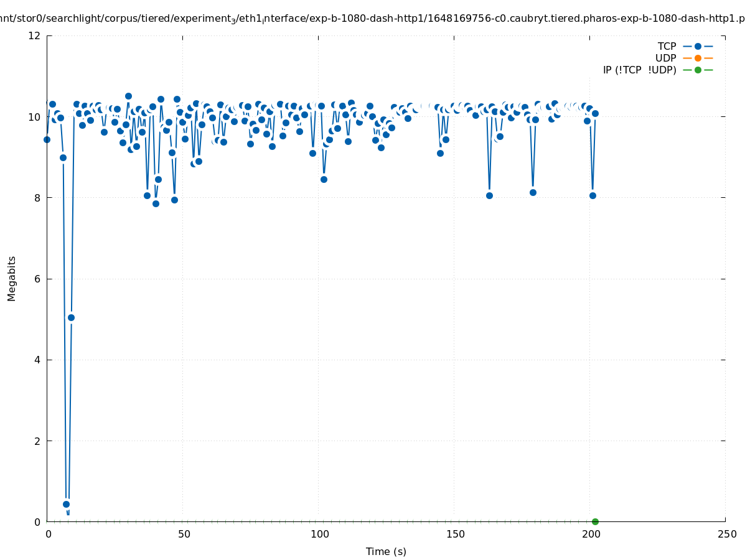Select the UDP legend label text

pos(665,58)
